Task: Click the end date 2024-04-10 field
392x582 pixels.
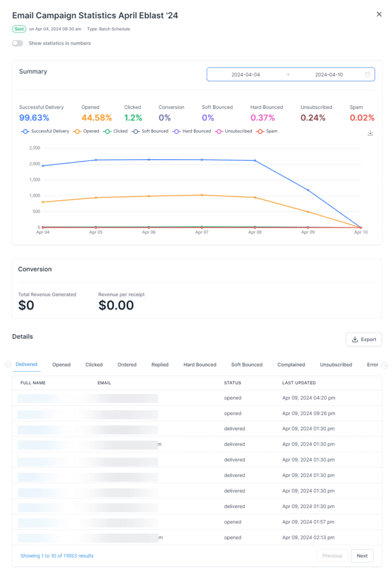Action: [x=328, y=74]
